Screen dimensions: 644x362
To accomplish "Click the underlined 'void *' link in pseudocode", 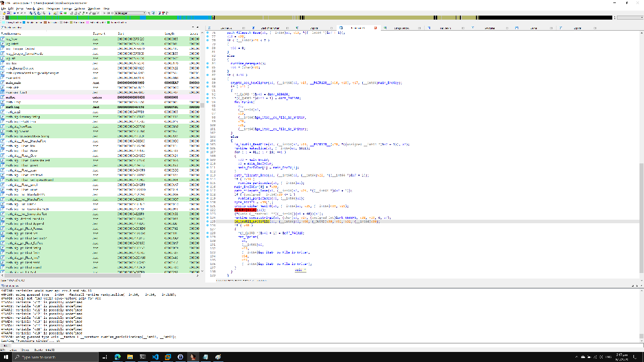I will pos(299,270).
